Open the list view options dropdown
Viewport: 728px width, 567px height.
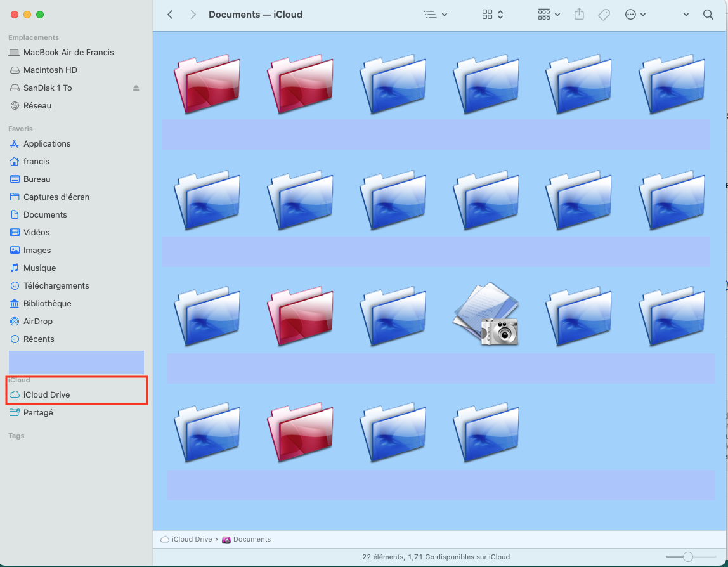pyautogui.click(x=435, y=15)
